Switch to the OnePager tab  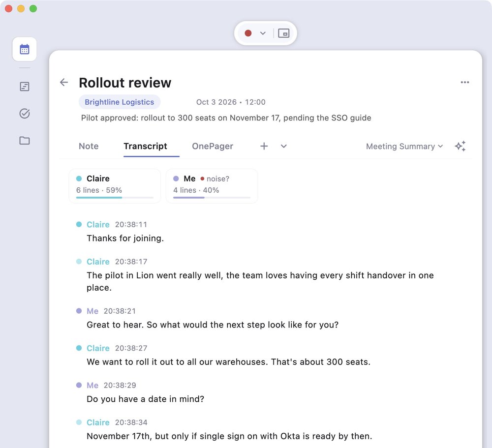coord(213,146)
